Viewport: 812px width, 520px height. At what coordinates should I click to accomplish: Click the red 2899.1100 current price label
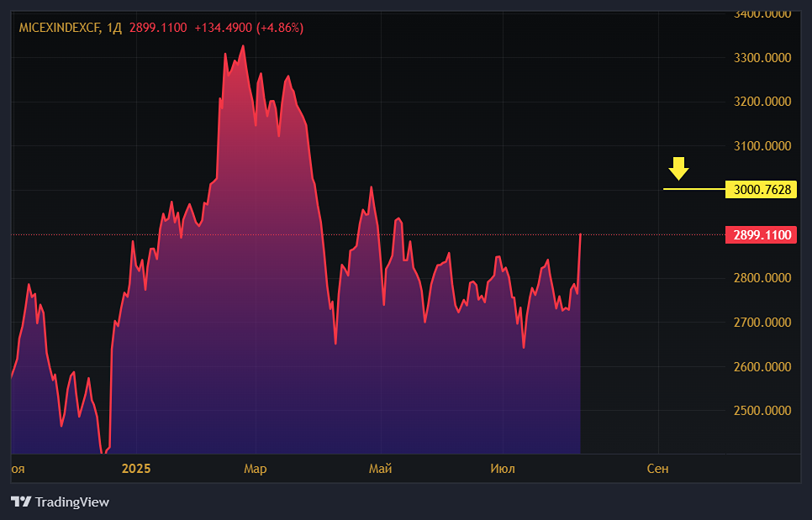coord(762,234)
